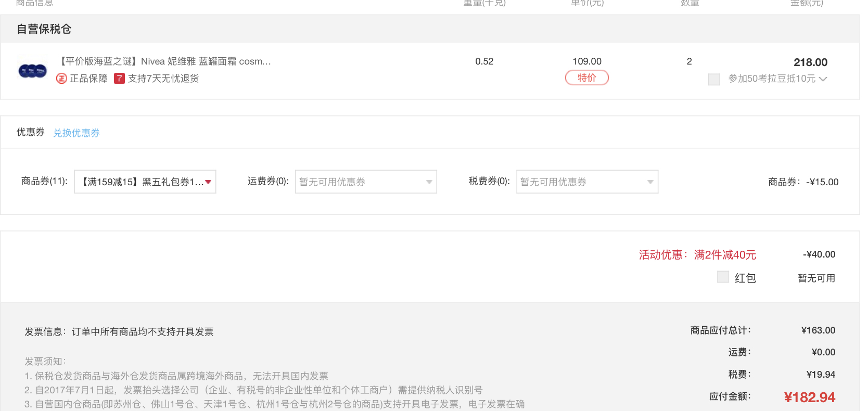Click the coupon discount -¥15.00 text
The width and height of the screenshot is (868, 411).
(822, 182)
